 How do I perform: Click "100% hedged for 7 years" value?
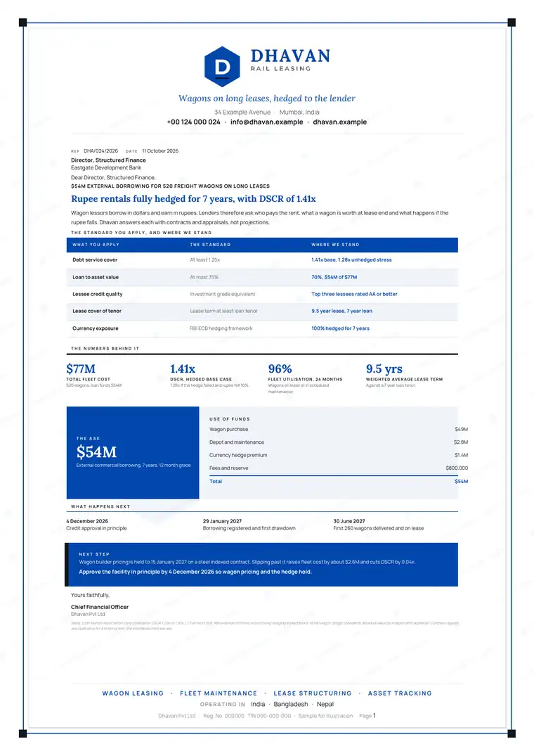[x=341, y=328]
